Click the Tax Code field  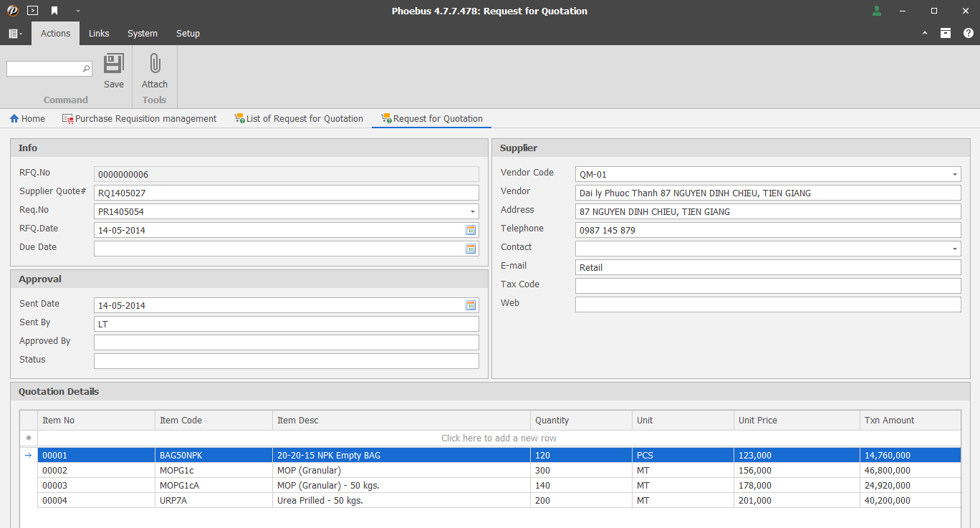pos(768,286)
